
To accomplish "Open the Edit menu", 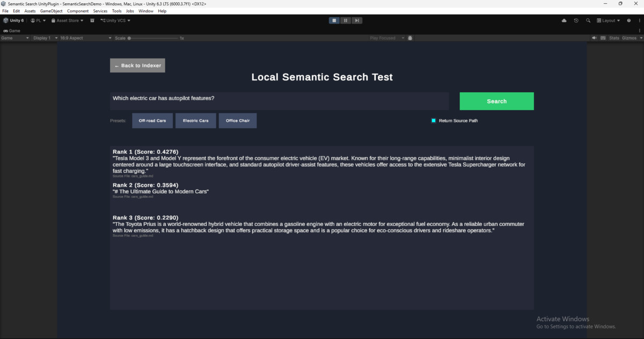I will click(x=17, y=11).
